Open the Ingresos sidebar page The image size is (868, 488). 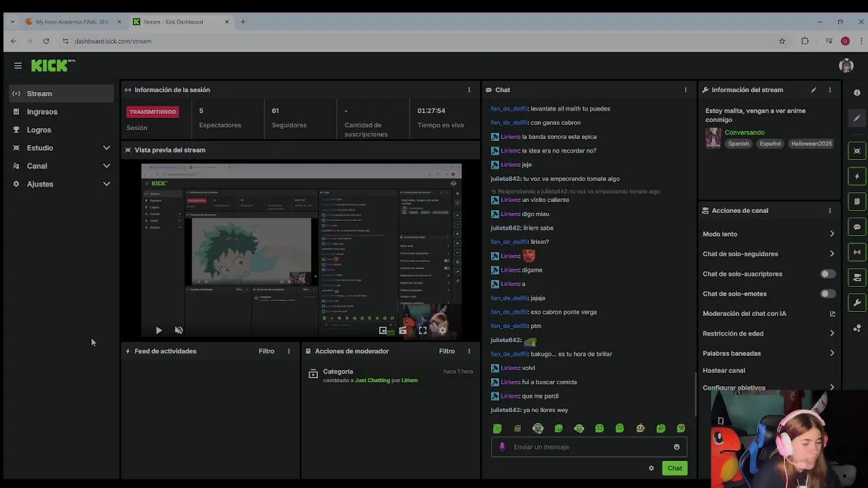[62, 112]
